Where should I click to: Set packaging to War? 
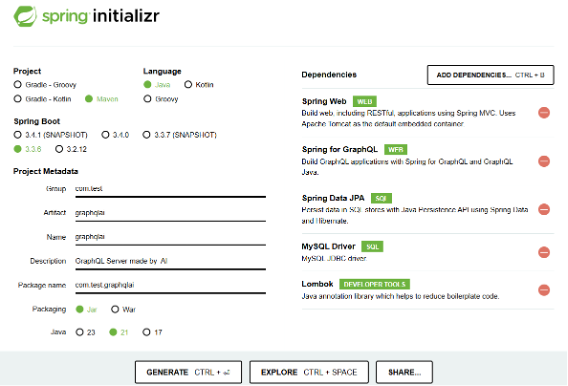124,310
